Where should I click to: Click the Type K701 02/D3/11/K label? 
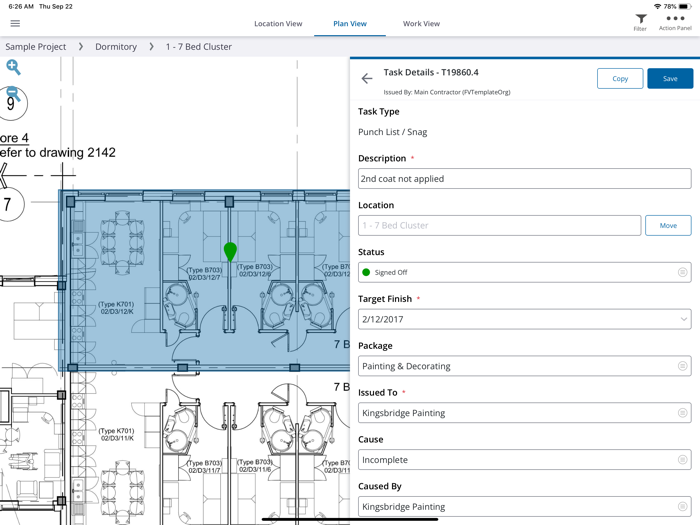[x=116, y=434]
